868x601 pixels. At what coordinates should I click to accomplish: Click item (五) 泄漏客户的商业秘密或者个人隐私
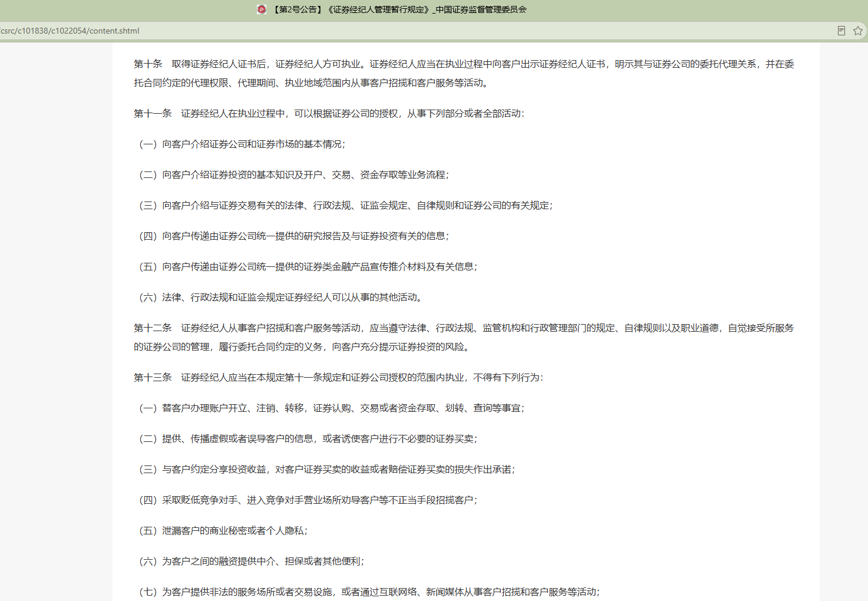[x=223, y=530]
